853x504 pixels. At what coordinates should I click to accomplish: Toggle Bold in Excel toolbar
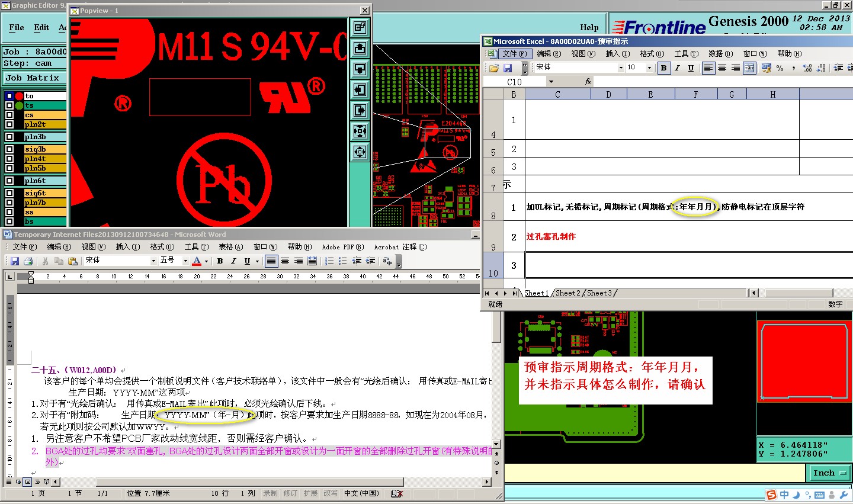pos(663,68)
